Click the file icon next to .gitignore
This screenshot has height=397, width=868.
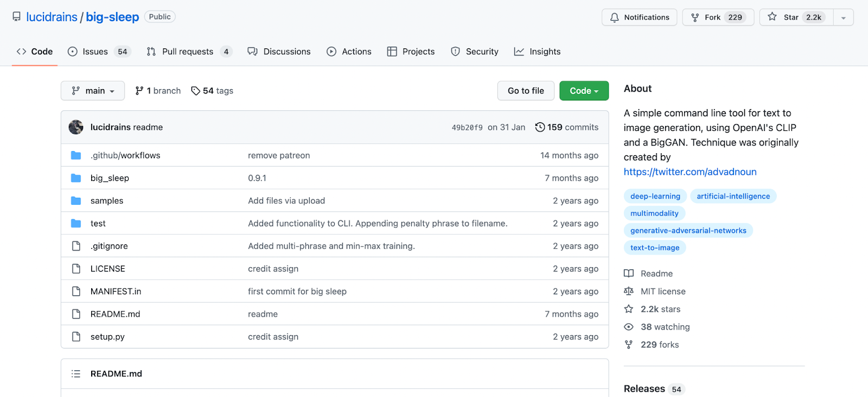[76, 246]
